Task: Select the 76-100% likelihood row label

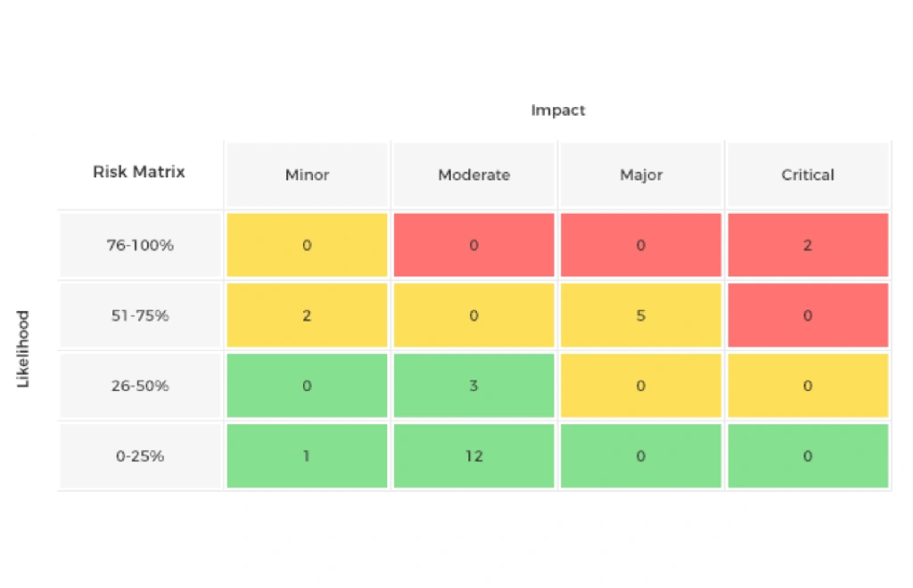Action: tap(140, 245)
